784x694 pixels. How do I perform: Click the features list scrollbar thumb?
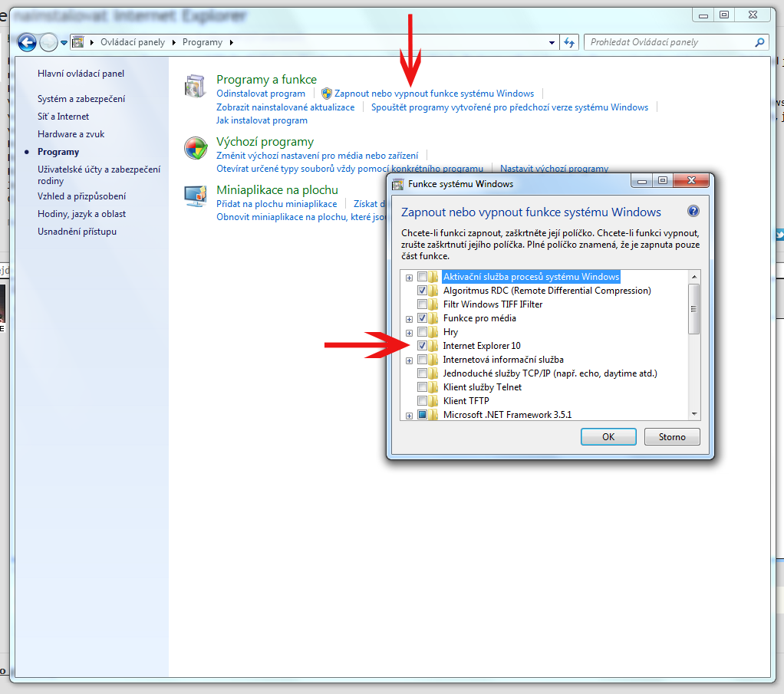(x=694, y=308)
